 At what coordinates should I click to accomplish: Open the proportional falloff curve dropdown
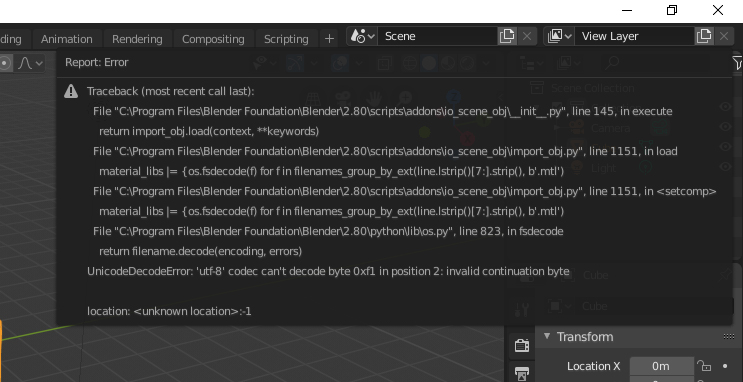click(30, 63)
